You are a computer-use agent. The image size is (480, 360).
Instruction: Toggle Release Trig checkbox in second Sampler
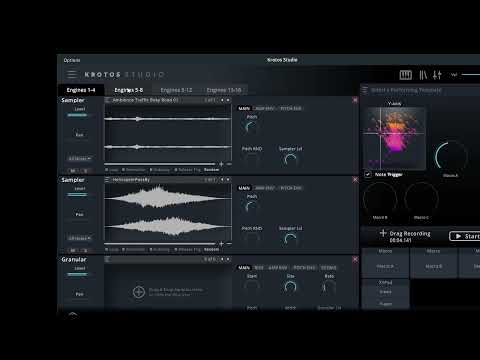(x=176, y=250)
